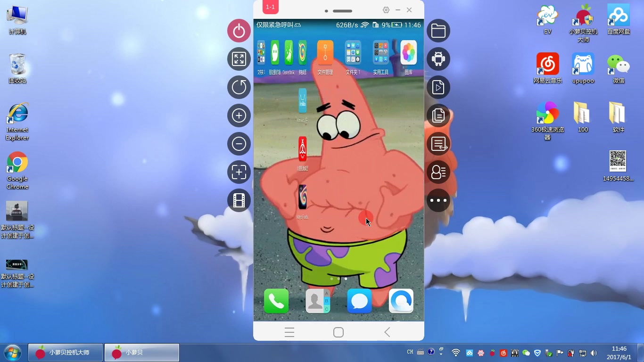Open settings gear in phone window title
This screenshot has width=644, height=362.
pos(386,10)
